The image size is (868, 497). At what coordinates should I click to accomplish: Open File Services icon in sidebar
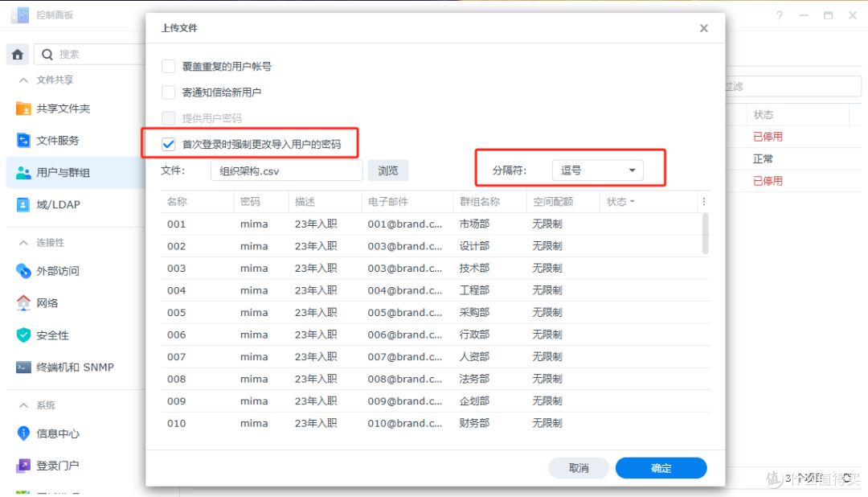(23, 141)
